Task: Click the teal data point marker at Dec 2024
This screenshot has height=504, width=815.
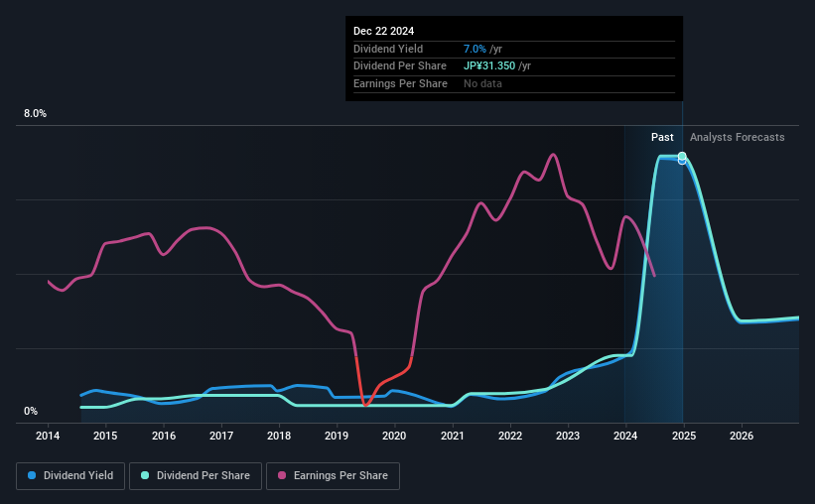Action: point(682,156)
